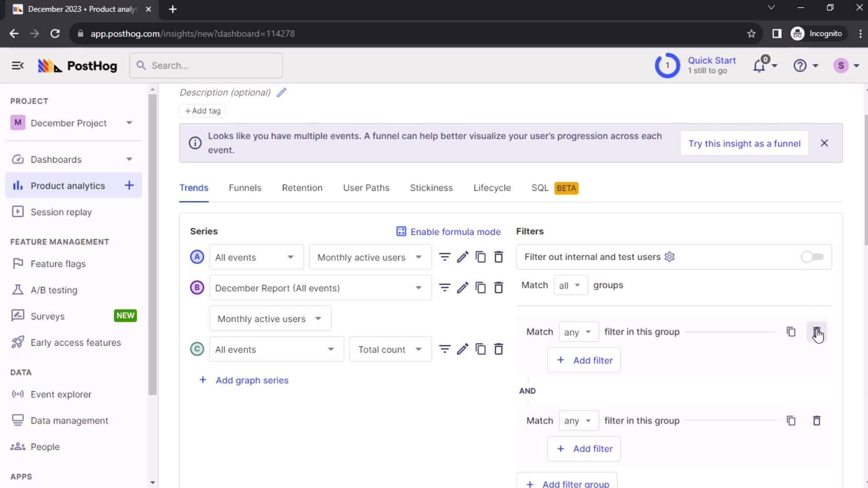Click Try this insight as a funnel button
Image resolution: width=868 pixels, height=488 pixels.
[745, 143]
